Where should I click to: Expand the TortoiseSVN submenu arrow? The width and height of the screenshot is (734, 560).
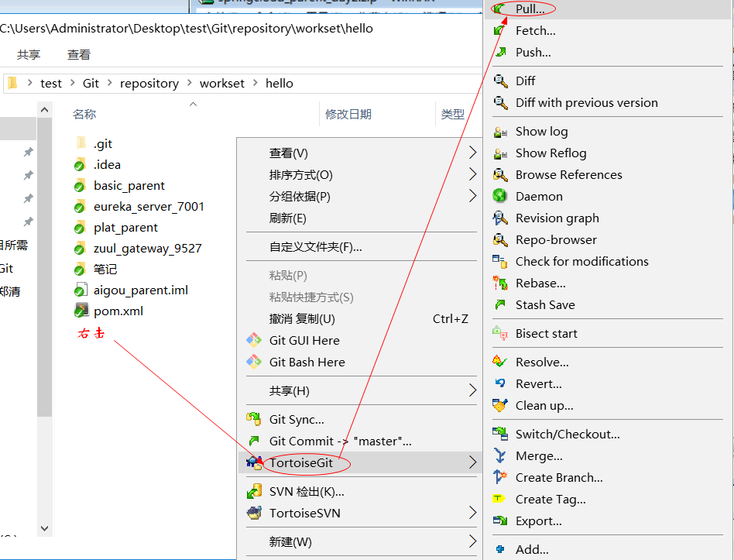[x=472, y=514]
